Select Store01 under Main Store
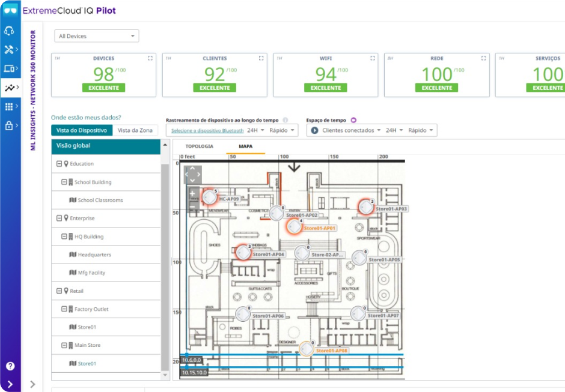This screenshot has width=565, height=392. pos(106,364)
